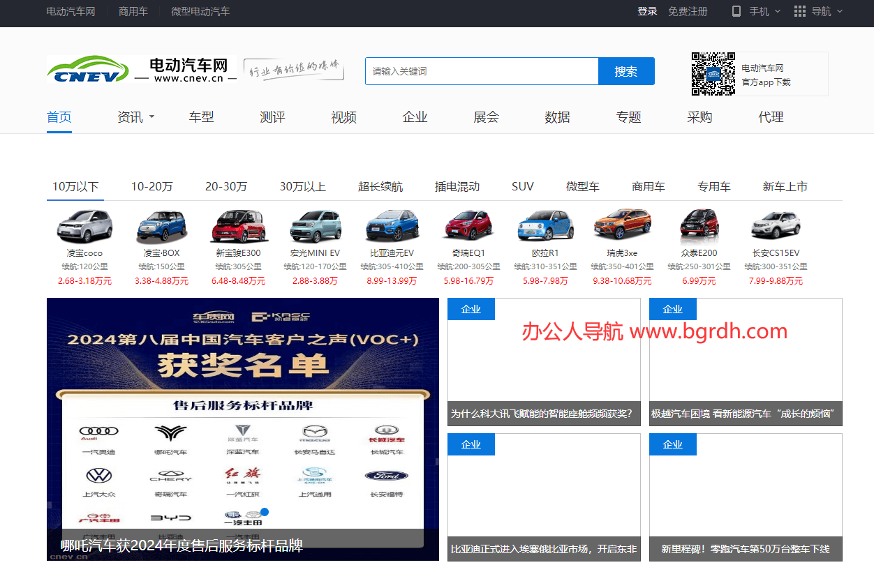Click 微型电动汽车 in the top menu
This screenshot has width=874, height=588.
click(x=200, y=12)
